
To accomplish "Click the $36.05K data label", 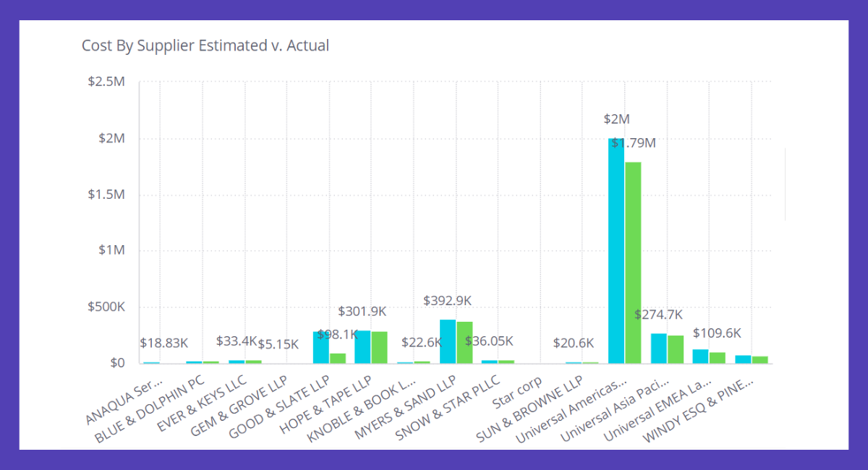I will pos(489,341).
